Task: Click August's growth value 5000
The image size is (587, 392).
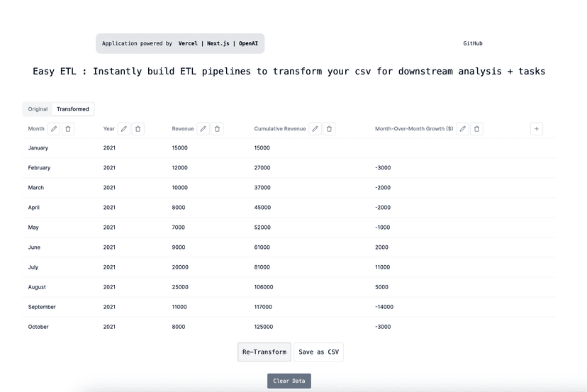Action: click(x=381, y=287)
